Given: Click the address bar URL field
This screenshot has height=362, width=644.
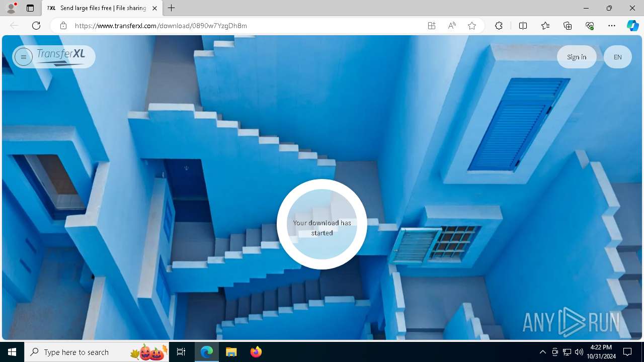Looking at the screenshot, I should point(246,26).
